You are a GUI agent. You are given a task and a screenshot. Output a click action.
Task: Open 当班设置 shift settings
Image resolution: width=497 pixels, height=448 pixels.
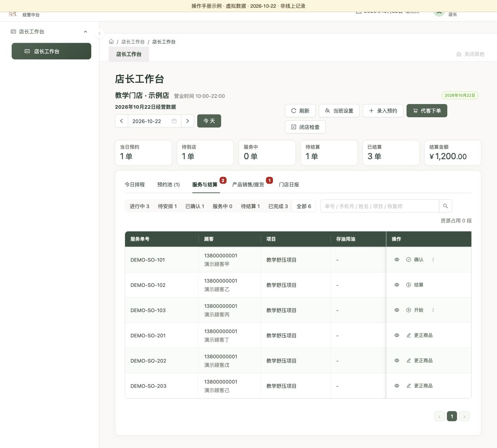click(339, 111)
